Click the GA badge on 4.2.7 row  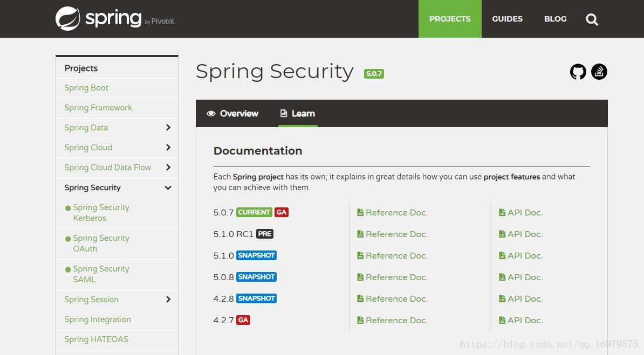tap(243, 319)
